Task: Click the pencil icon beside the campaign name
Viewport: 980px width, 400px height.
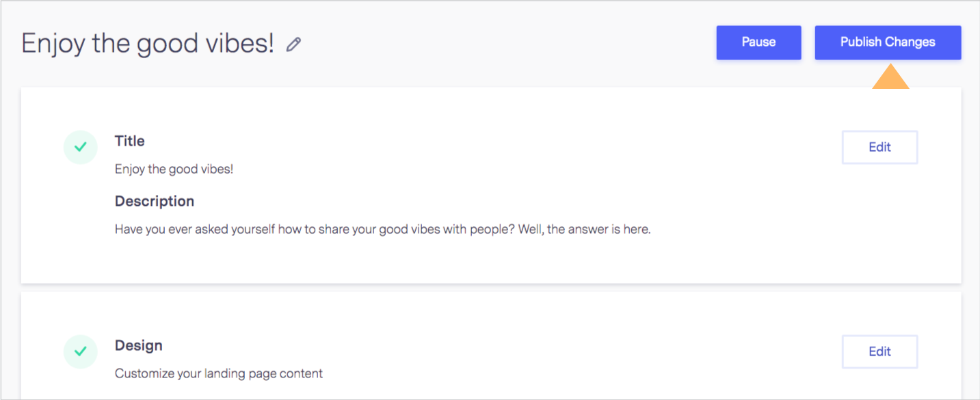Action: tap(293, 45)
